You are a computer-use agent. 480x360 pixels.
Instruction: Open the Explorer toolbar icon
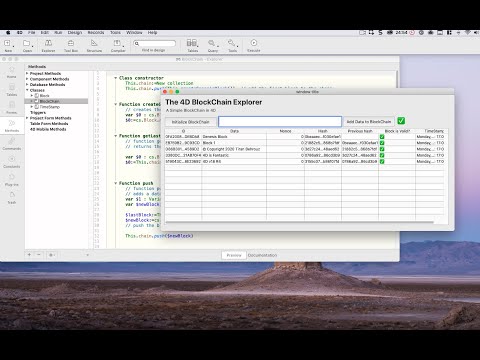(48, 43)
